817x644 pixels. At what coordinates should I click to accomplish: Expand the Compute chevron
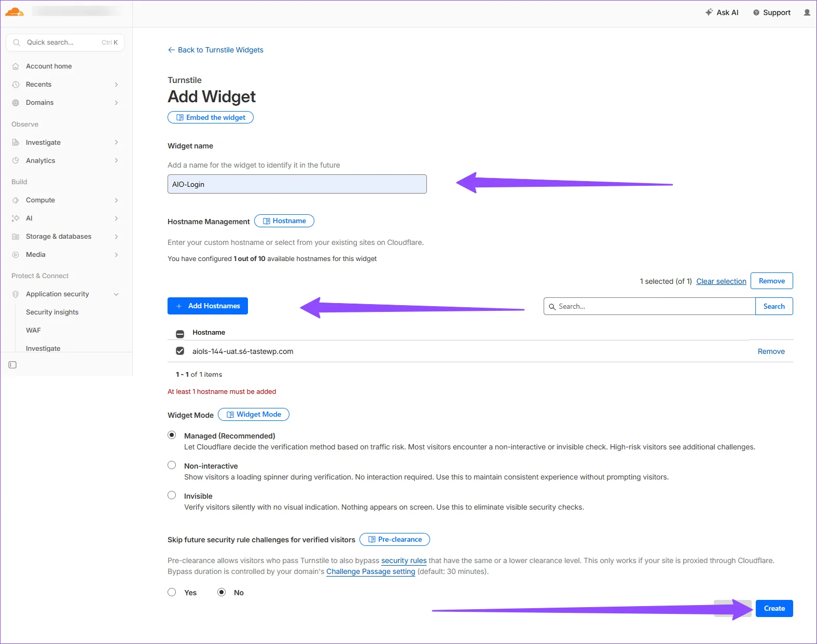116,200
